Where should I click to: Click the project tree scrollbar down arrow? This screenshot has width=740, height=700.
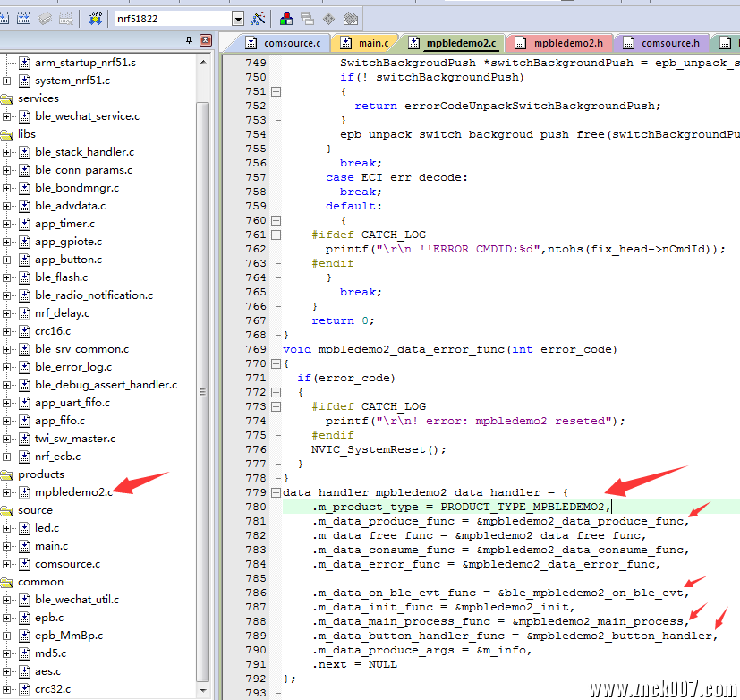tap(203, 690)
